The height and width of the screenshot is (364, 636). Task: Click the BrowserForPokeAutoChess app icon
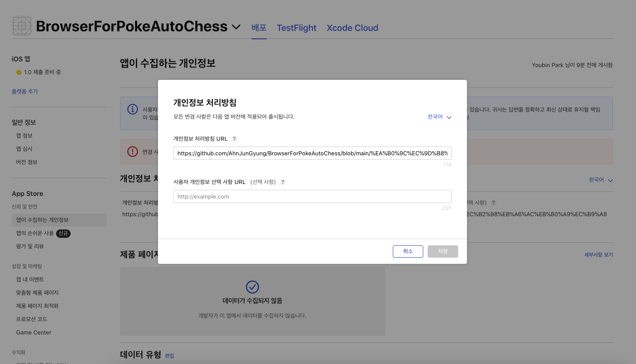click(22, 26)
